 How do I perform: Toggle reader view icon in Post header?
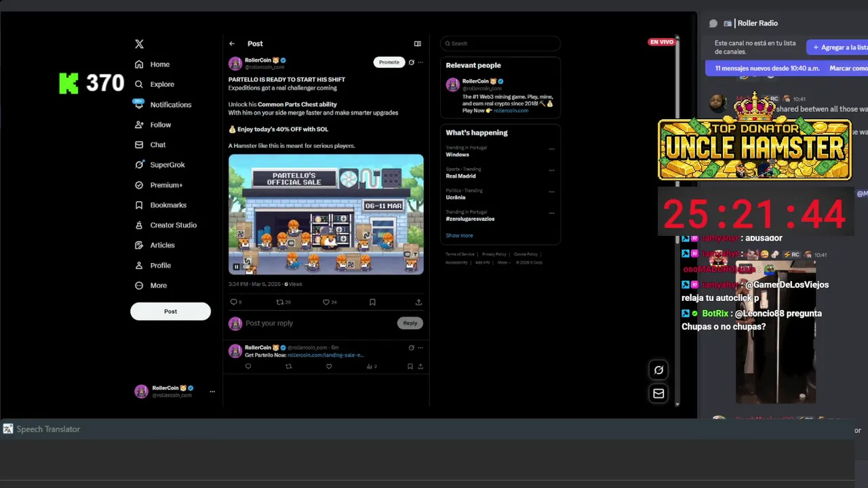(x=418, y=43)
